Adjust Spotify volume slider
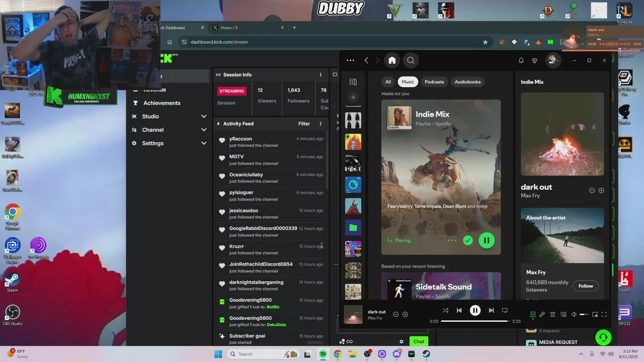The width and height of the screenshot is (644, 362). (584, 315)
